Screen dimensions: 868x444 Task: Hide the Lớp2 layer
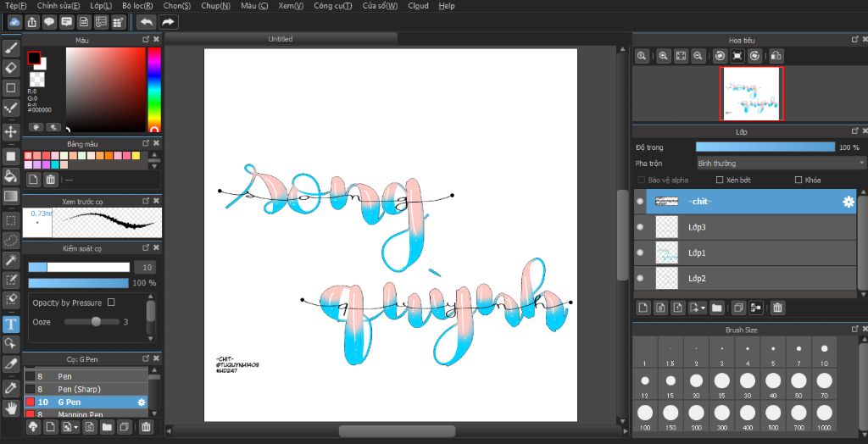pos(641,278)
